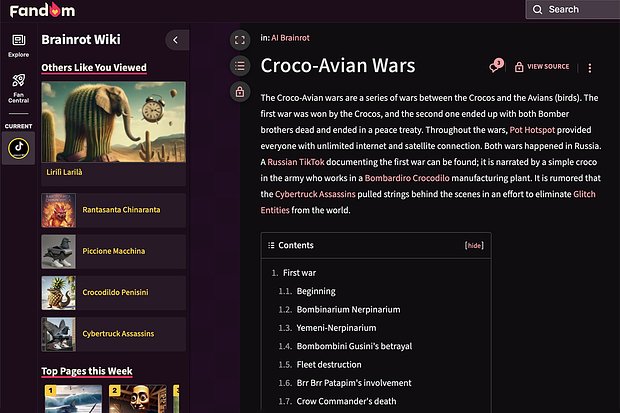Screen dimensions: 620x413
Task: Open the AI Brainrot category link
Action: click(290, 38)
